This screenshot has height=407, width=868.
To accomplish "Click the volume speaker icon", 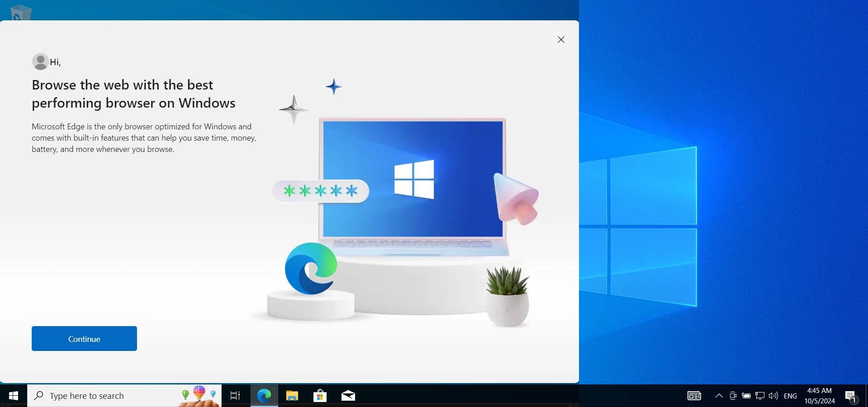I will (x=773, y=396).
